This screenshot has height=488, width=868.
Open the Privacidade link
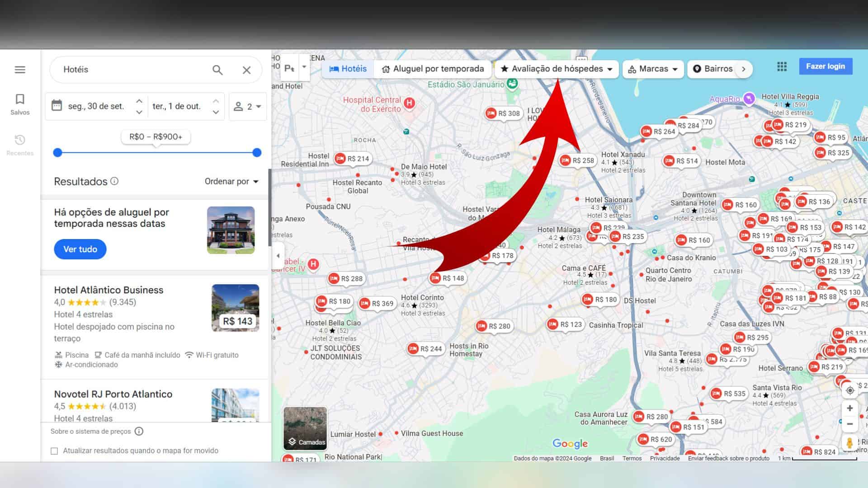(x=665, y=458)
